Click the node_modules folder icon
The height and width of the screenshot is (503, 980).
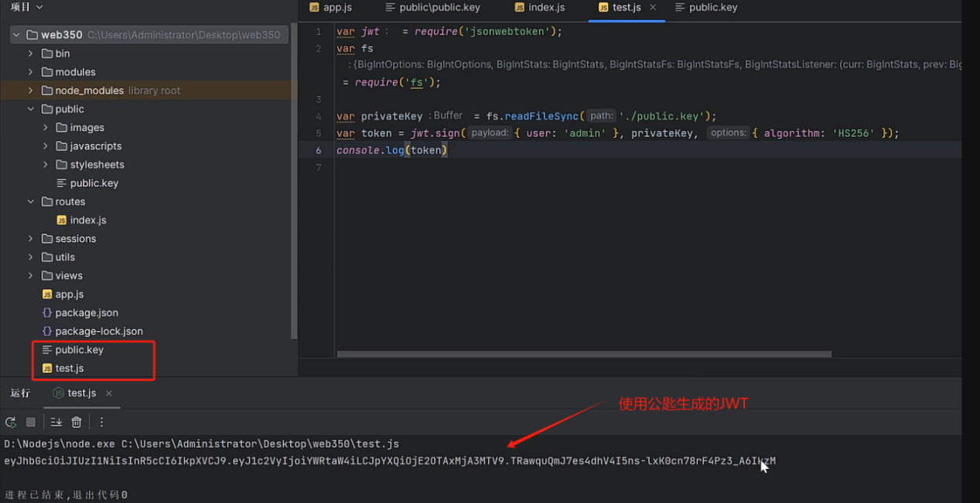point(47,91)
